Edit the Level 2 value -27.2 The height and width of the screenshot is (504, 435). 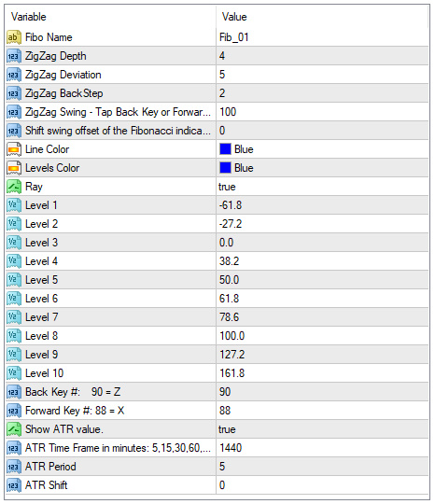(x=231, y=224)
